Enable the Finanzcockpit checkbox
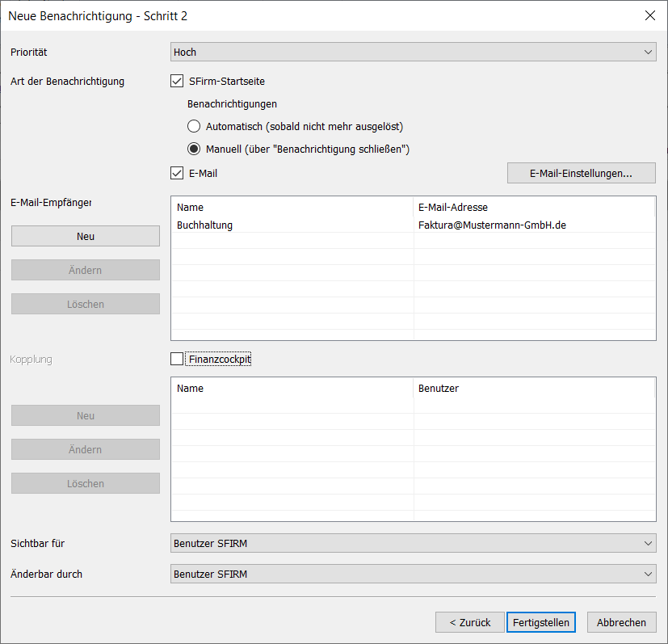The width and height of the screenshot is (668, 644). tap(177, 359)
